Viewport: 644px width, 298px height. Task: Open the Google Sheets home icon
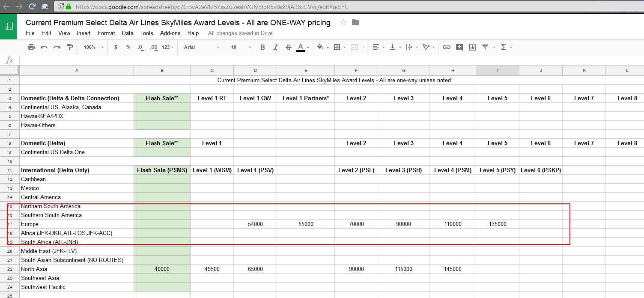(x=9, y=26)
